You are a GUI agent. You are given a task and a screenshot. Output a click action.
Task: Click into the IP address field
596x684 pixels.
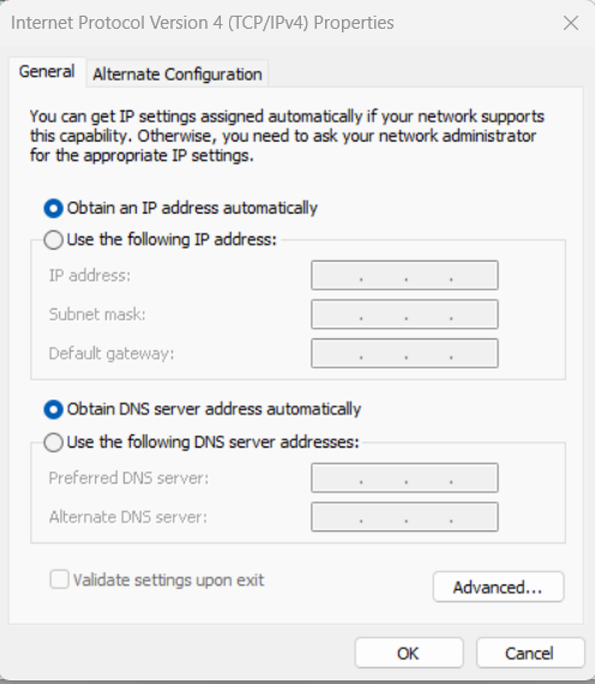404,275
